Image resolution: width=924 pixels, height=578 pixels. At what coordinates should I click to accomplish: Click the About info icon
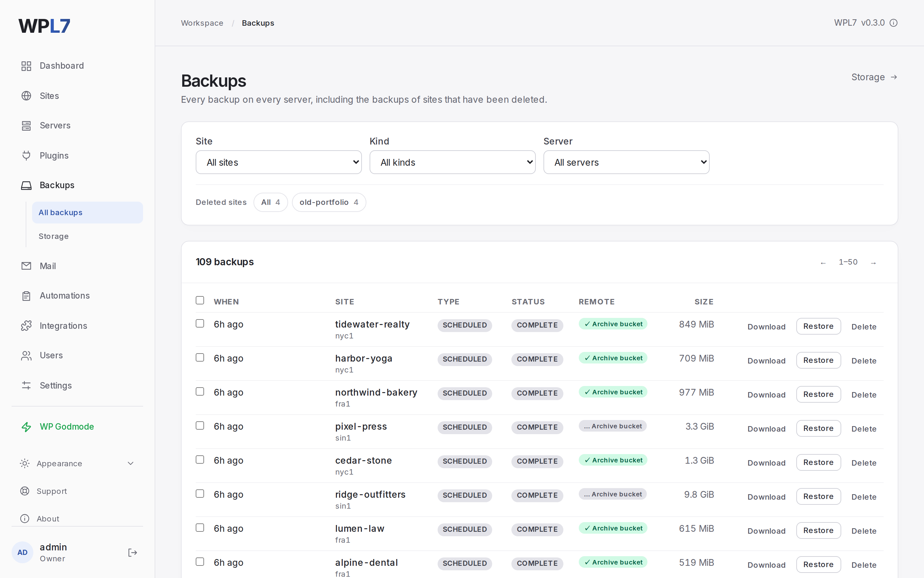click(25, 519)
